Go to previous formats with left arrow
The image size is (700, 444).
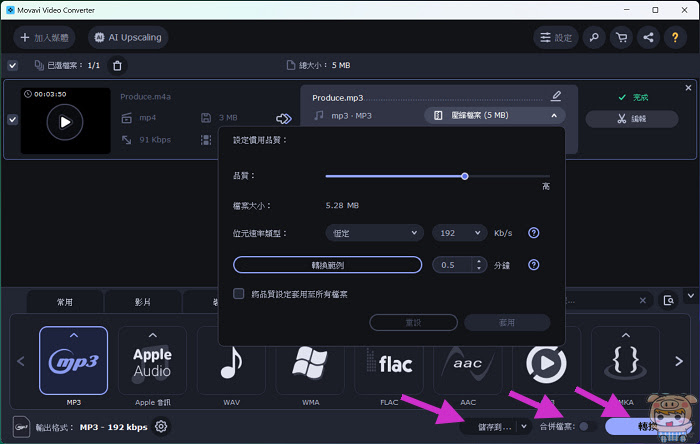pyautogui.click(x=21, y=361)
